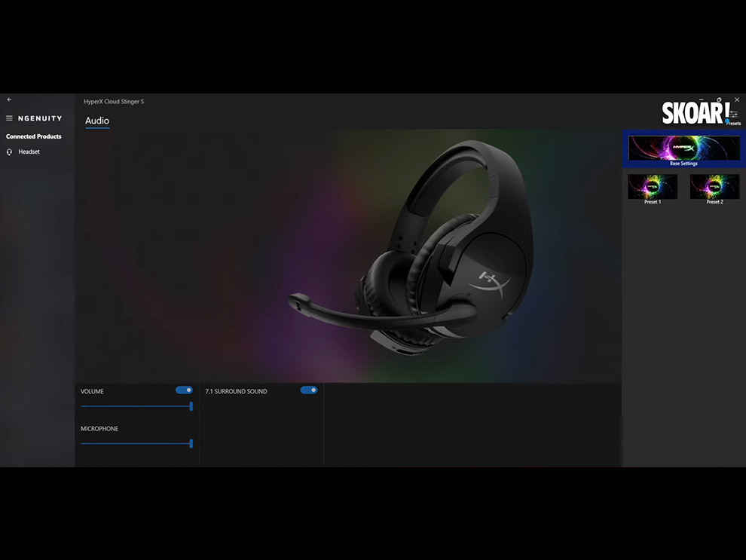Click the MICROPHONE label

99,429
